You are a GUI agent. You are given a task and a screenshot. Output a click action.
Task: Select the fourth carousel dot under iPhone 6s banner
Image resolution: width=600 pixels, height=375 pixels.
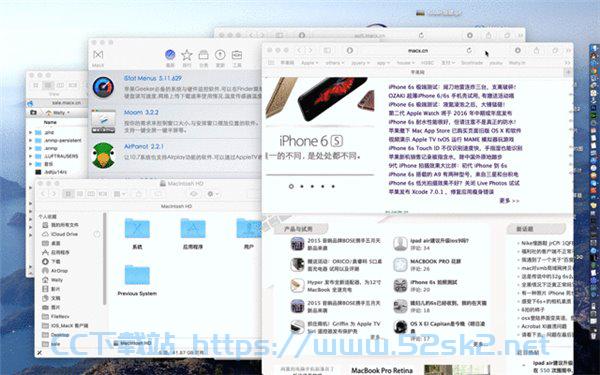pyautogui.click(x=323, y=186)
